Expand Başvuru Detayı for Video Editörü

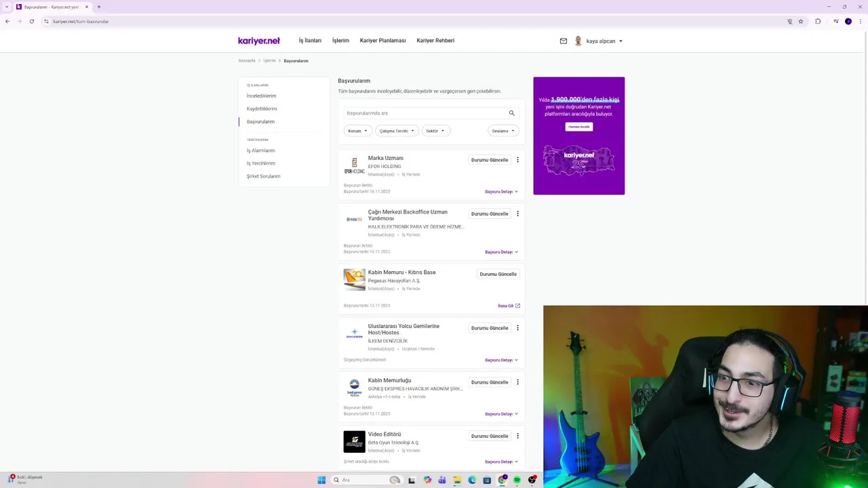tap(501, 462)
